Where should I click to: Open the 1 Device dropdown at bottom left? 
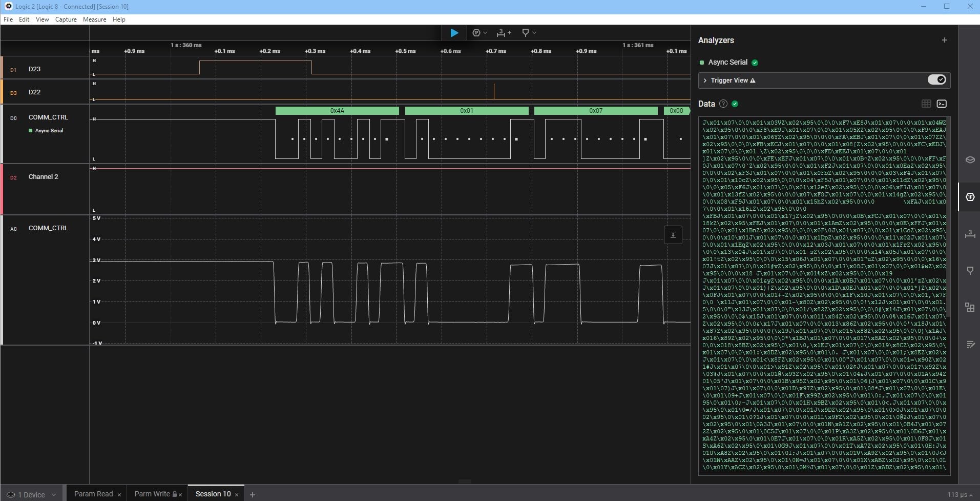tap(31, 494)
